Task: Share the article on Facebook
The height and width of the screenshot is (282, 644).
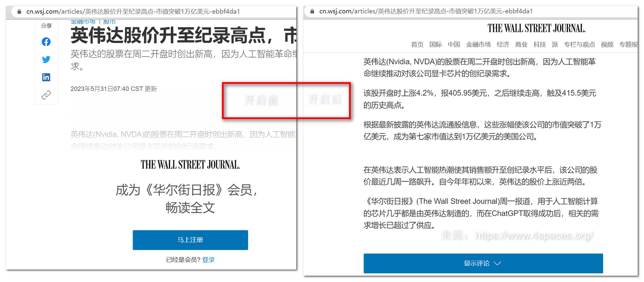Action: pyautogui.click(x=46, y=42)
